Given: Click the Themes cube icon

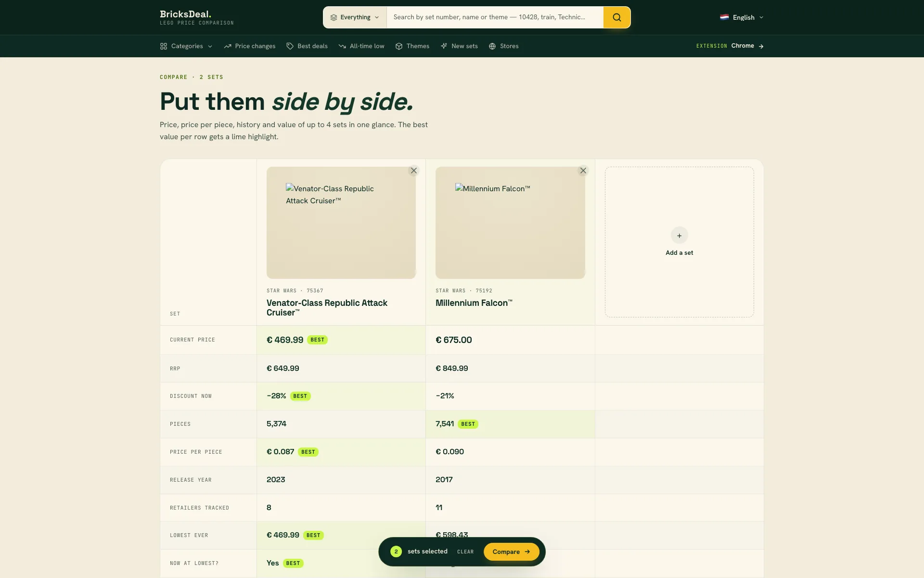Looking at the screenshot, I should pos(399,46).
